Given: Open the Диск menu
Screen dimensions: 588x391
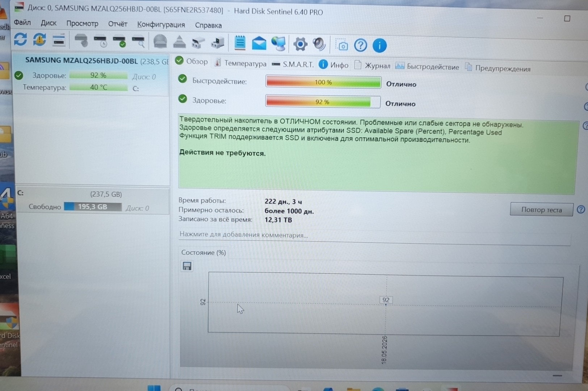Looking at the screenshot, I should [49, 23].
